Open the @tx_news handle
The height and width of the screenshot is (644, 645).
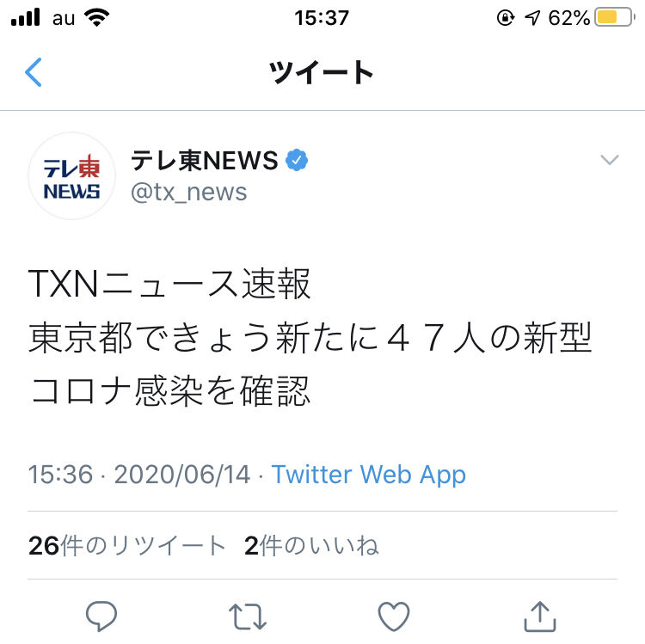tap(189, 192)
